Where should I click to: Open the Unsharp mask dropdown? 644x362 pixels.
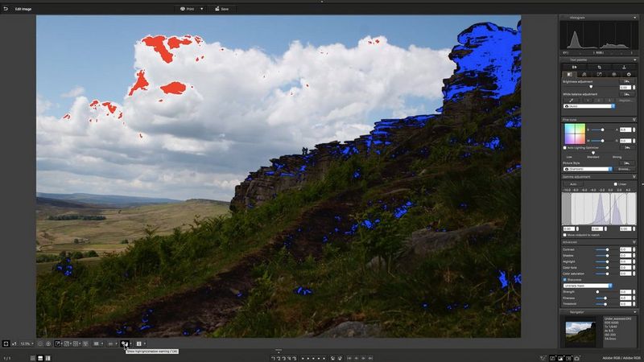pyautogui.click(x=588, y=286)
